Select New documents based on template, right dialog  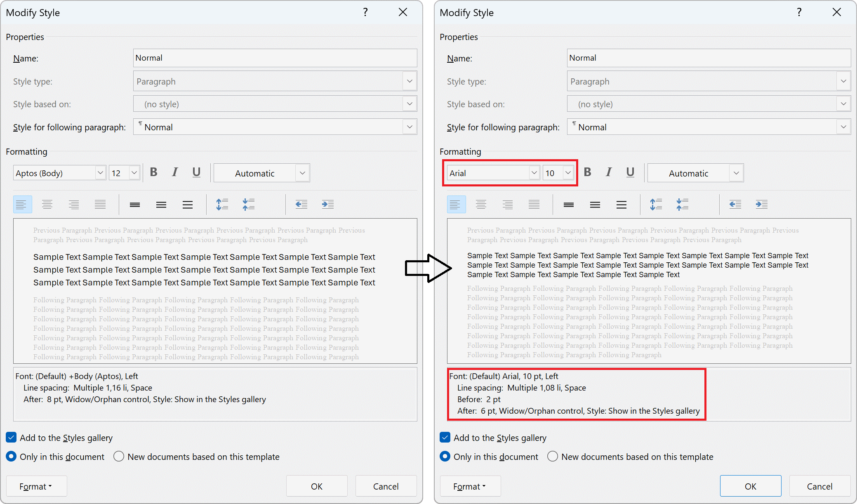pos(553,457)
